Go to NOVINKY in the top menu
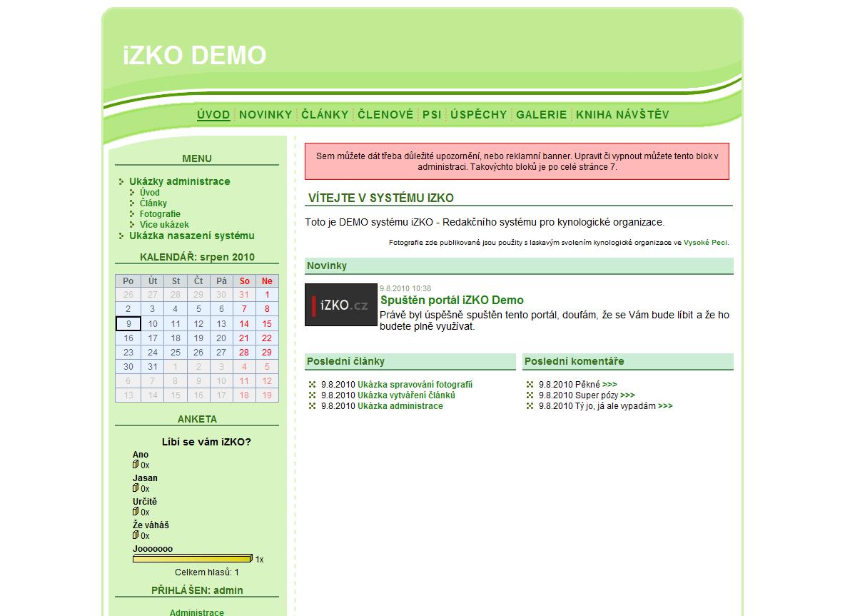 [265, 114]
